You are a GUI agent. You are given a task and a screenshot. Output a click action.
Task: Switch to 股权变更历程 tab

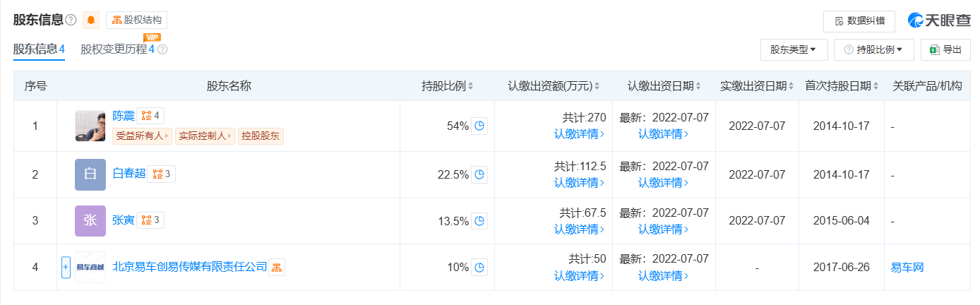117,49
